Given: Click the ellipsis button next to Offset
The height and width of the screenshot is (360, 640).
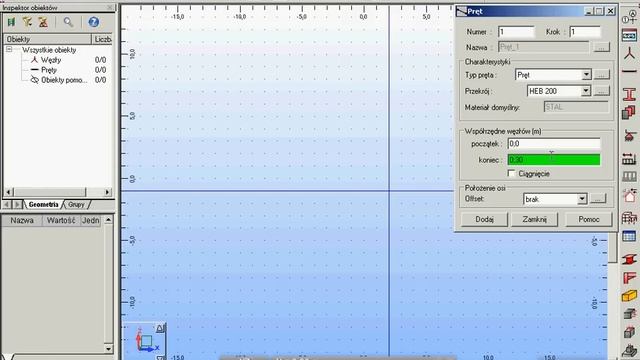Looking at the screenshot, I should (x=598, y=199).
